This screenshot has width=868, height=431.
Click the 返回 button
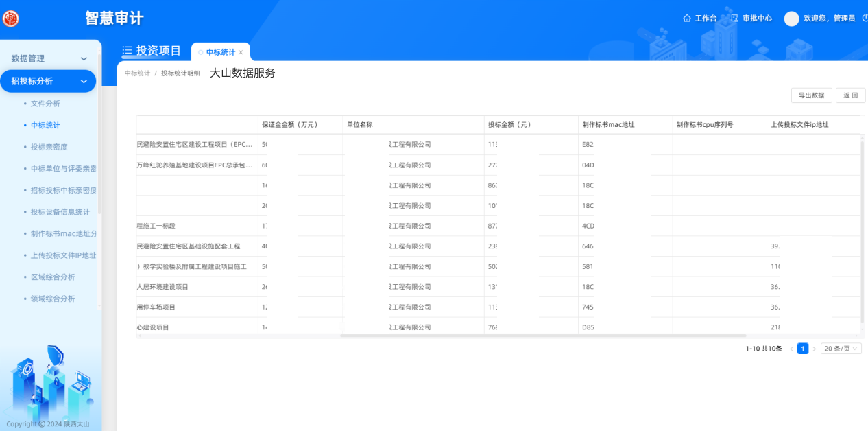coord(850,95)
